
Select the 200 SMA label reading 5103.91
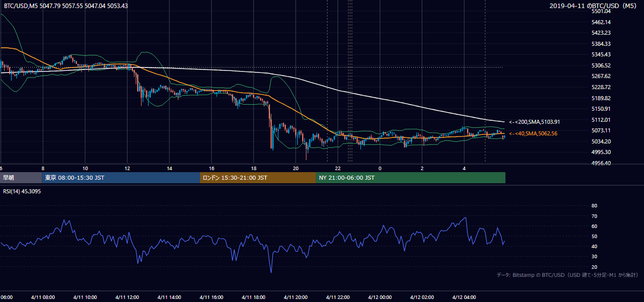[535, 122]
